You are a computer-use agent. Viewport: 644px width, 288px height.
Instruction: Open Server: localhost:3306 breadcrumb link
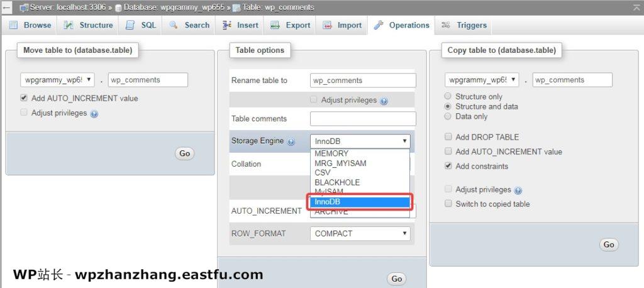coord(68,8)
